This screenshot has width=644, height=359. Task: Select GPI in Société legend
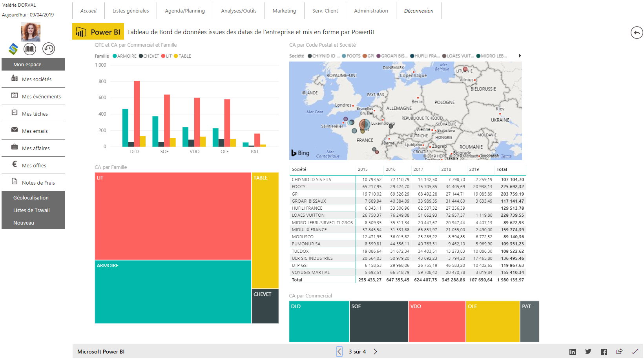coord(369,56)
